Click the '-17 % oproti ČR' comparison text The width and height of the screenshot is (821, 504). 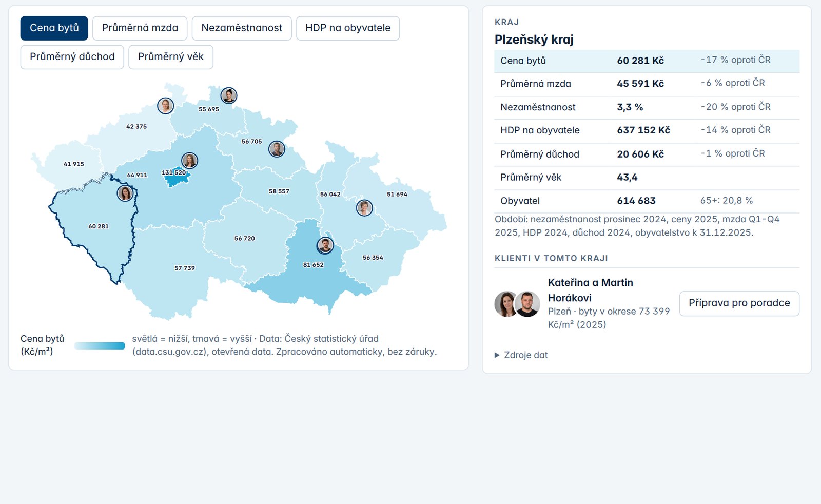(736, 60)
